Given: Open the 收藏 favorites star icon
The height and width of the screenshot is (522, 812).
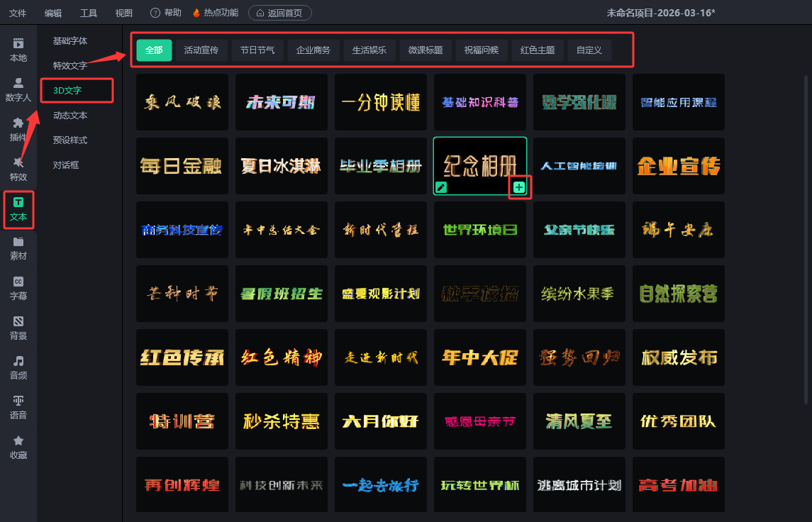Looking at the screenshot, I should (x=18, y=447).
